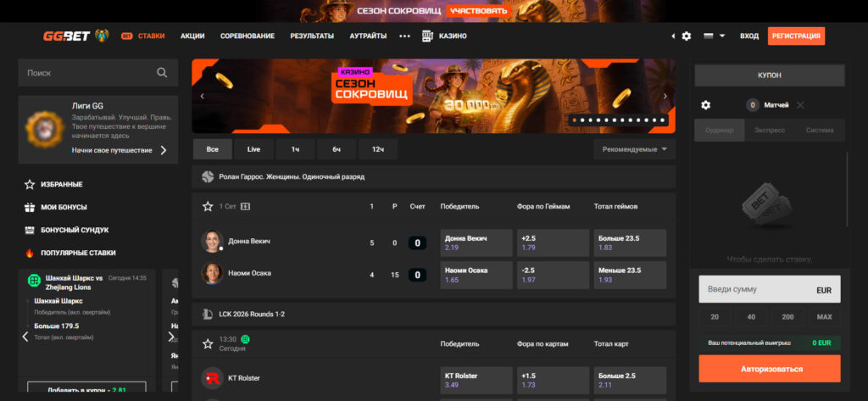Favorite the KT Rolster match star
This screenshot has height=401, width=868.
click(x=208, y=344)
